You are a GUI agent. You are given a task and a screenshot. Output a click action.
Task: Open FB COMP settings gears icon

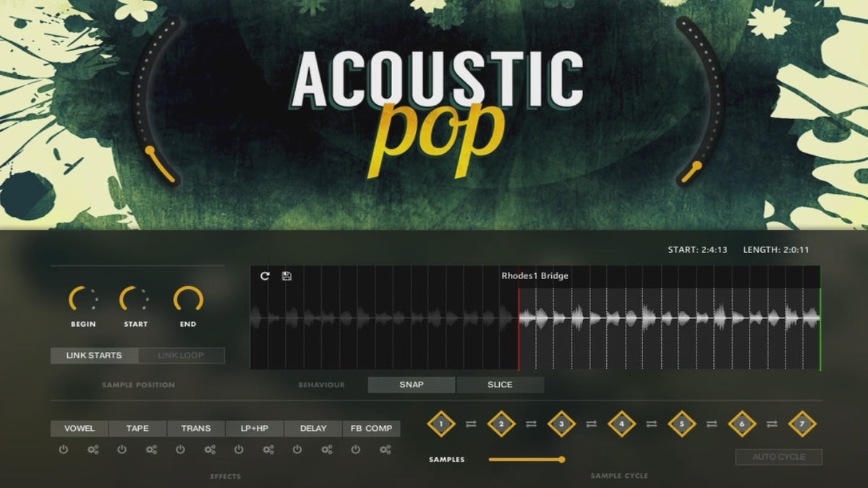pyautogui.click(x=385, y=450)
